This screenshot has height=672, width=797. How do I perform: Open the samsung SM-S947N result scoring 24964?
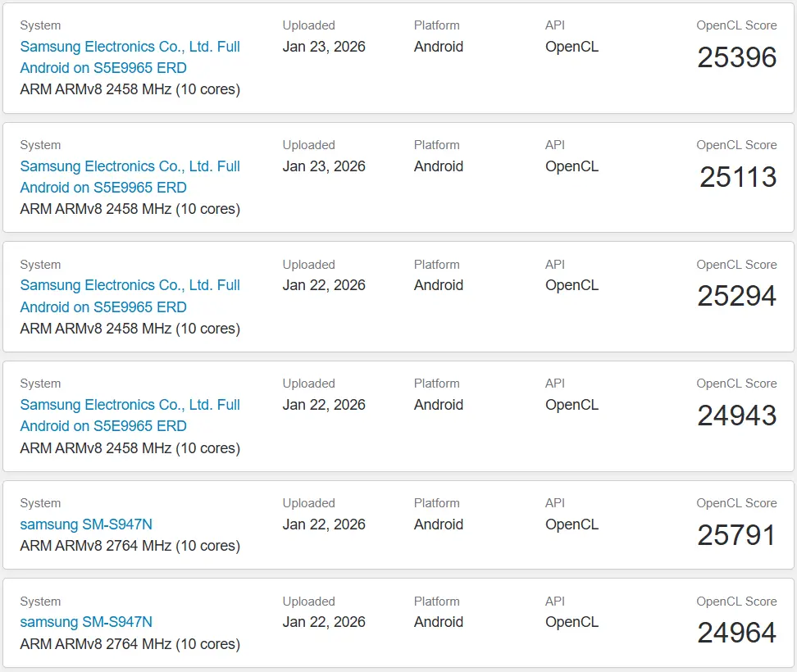coord(86,622)
